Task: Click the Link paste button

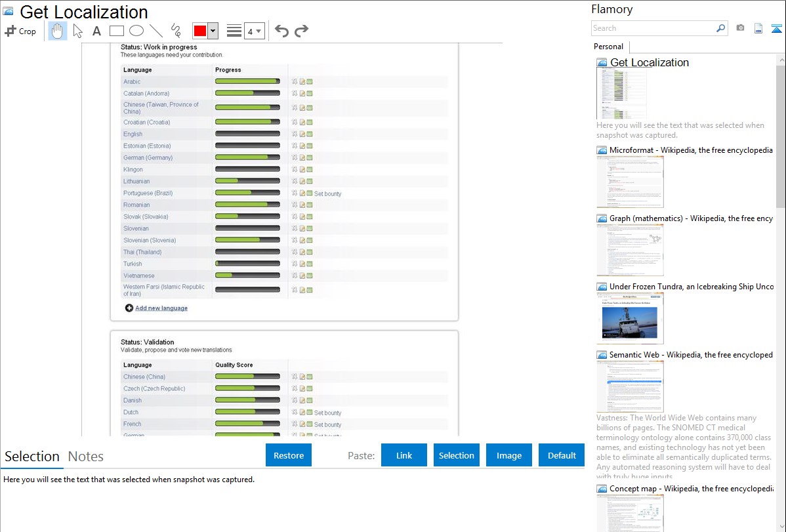Action: coord(404,455)
